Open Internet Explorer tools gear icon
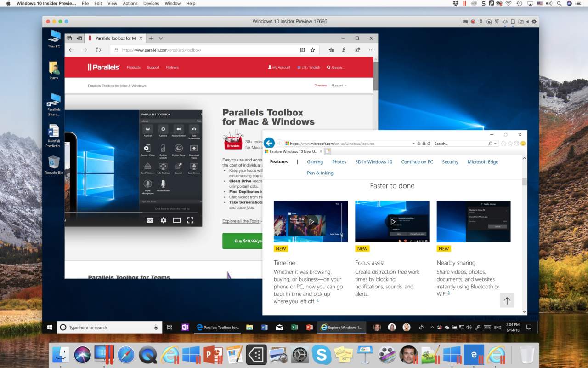 coord(516,144)
